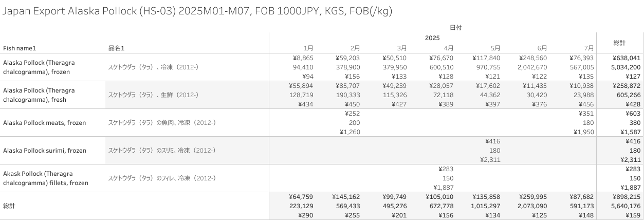Select Akask Pollock fillets, frozen row
Viewport: 644px width, 220px height.
click(x=46, y=178)
